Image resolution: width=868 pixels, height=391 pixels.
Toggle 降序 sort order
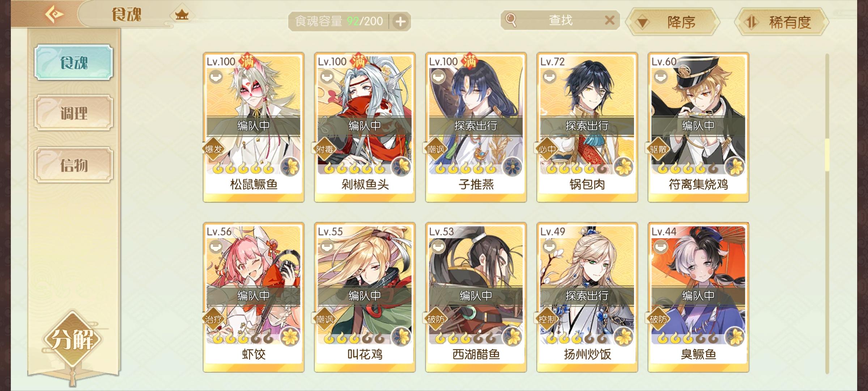(x=673, y=22)
